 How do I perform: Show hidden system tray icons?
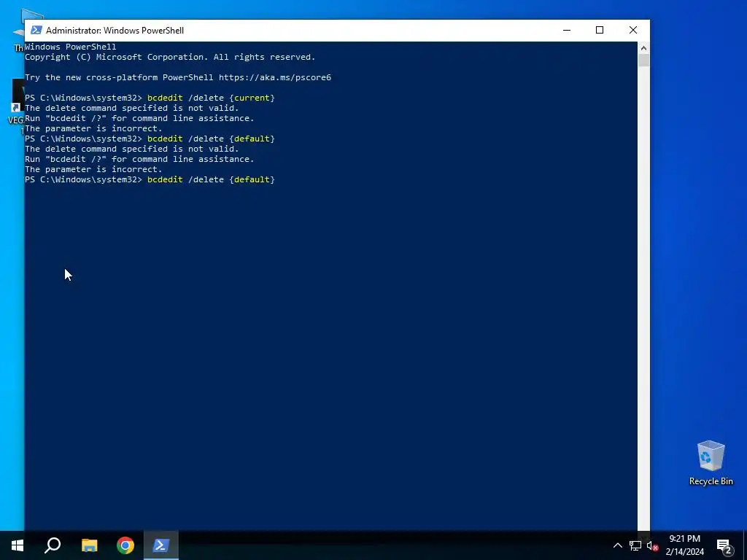(x=617, y=545)
